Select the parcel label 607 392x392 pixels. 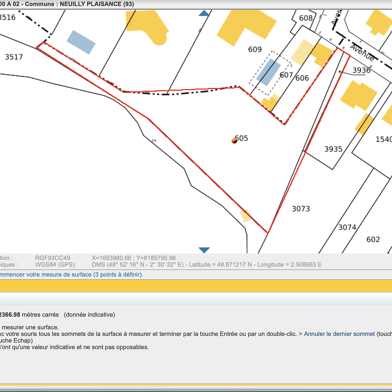[286, 75]
